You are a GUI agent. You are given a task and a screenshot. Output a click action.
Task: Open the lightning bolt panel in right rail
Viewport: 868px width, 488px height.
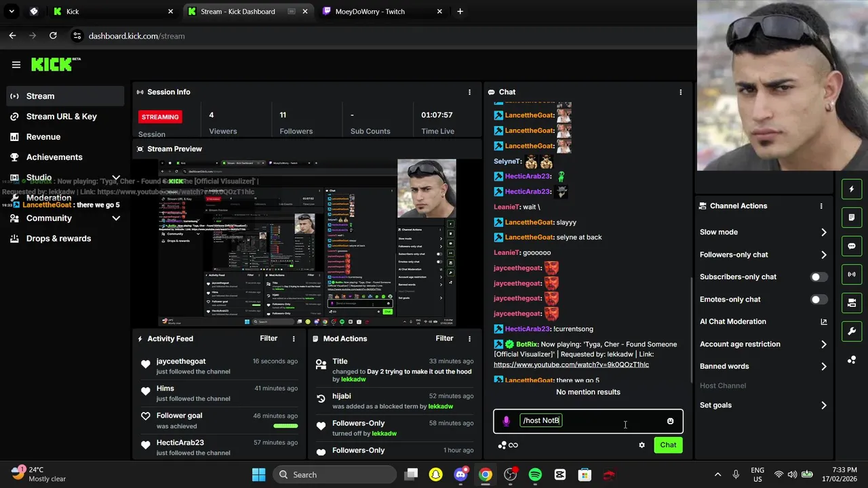coord(852,189)
